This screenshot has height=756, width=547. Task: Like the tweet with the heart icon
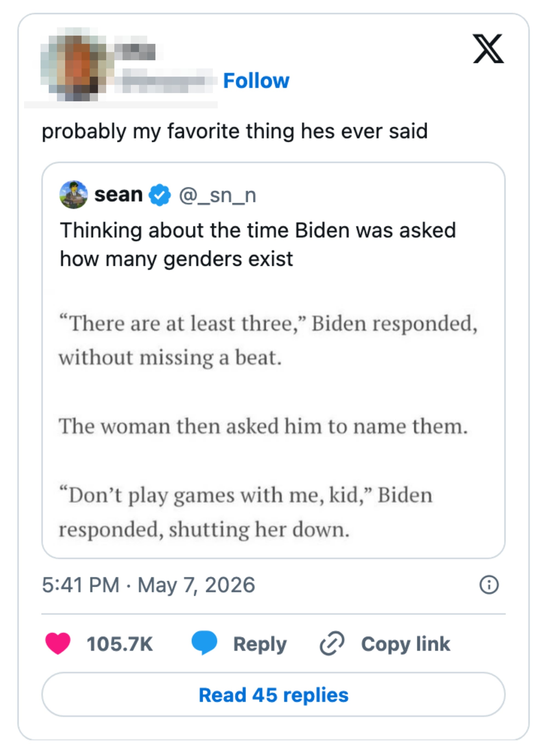(58, 643)
